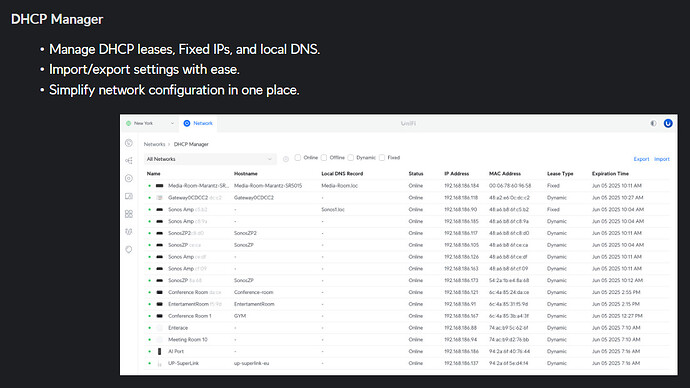The height and width of the screenshot is (388, 690).
Task: Click the blue Network app icon in the tab
Action: click(187, 124)
